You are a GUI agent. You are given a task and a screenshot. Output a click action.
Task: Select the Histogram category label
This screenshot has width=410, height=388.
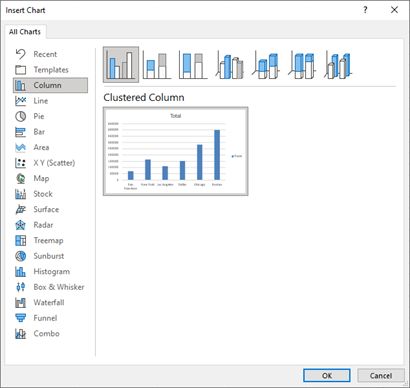pyautogui.click(x=52, y=271)
